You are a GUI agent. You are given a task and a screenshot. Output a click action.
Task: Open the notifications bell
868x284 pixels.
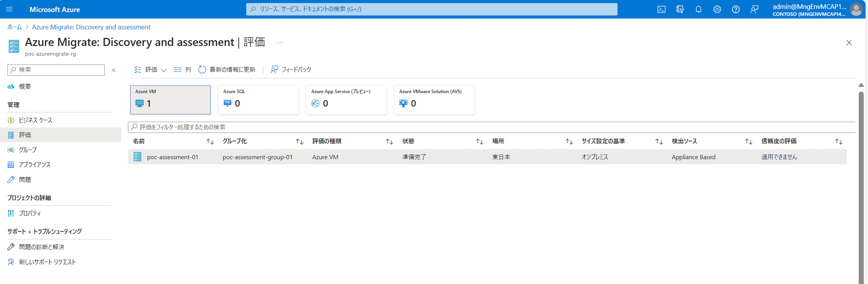pyautogui.click(x=699, y=9)
